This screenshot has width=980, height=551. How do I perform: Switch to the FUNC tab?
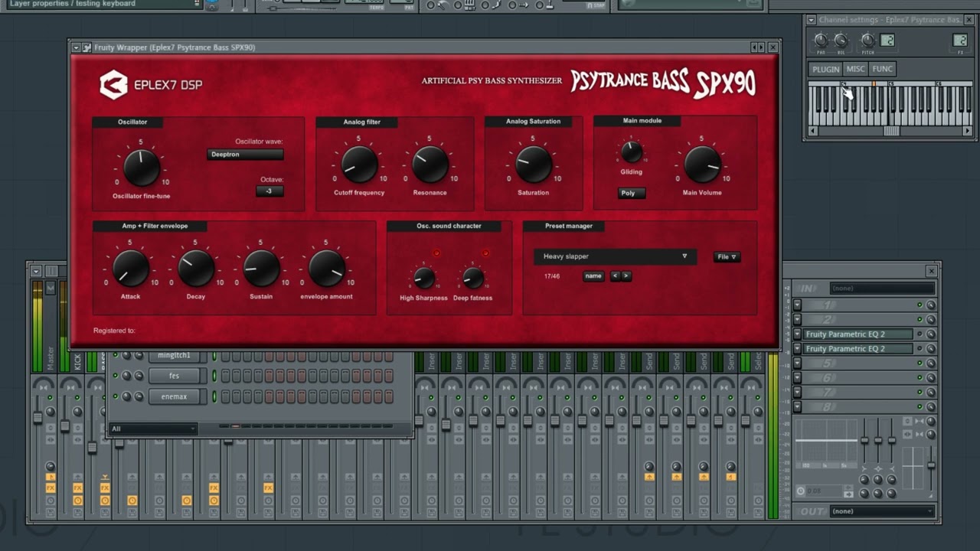pyautogui.click(x=882, y=69)
